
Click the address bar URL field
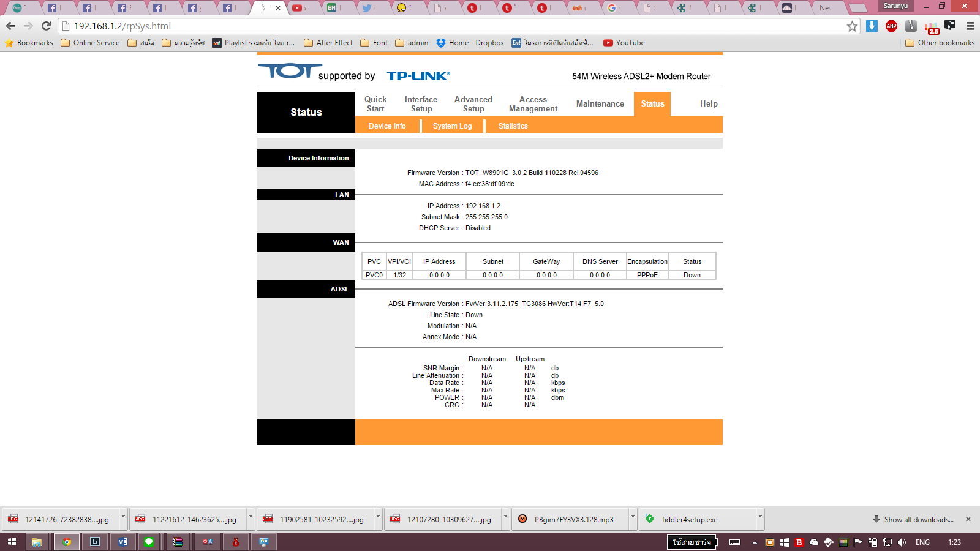pos(453,26)
